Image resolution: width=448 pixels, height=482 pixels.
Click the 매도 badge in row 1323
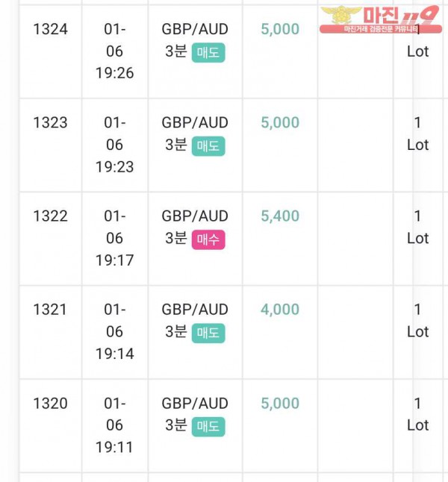coord(208,146)
